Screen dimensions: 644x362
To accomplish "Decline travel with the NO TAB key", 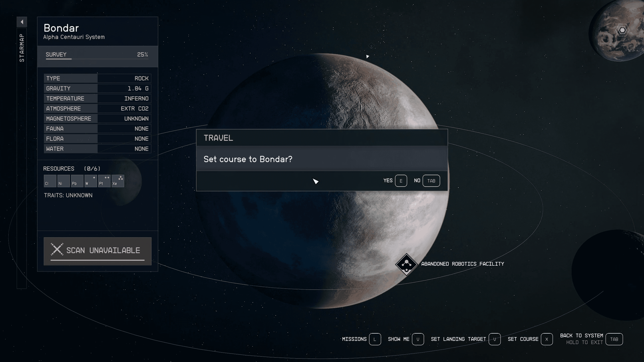I will (x=431, y=181).
